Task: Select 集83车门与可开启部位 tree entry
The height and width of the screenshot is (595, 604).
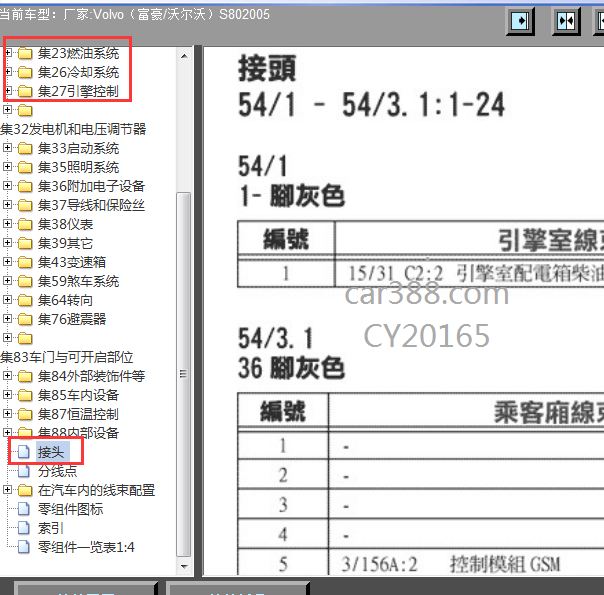Action: click(67, 357)
